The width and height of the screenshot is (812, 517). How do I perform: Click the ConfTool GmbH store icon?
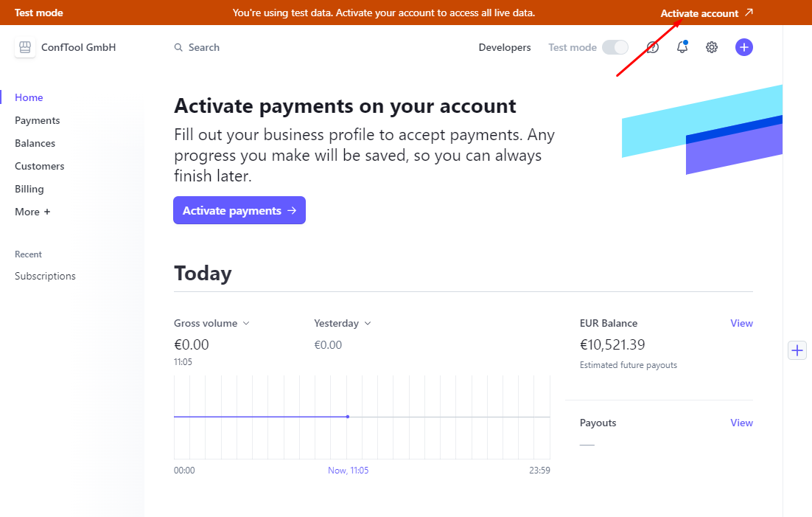coord(25,48)
